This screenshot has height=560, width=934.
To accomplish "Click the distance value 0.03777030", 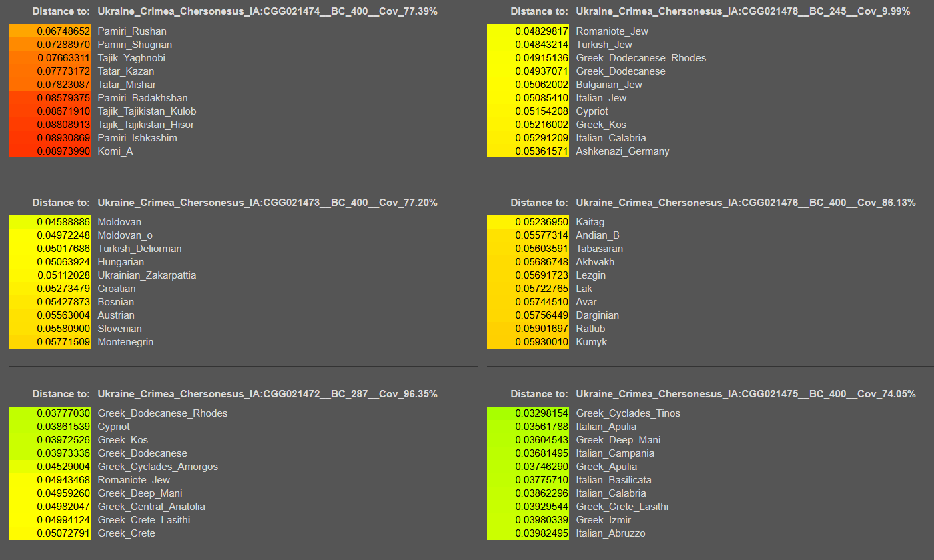I will coord(63,413).
